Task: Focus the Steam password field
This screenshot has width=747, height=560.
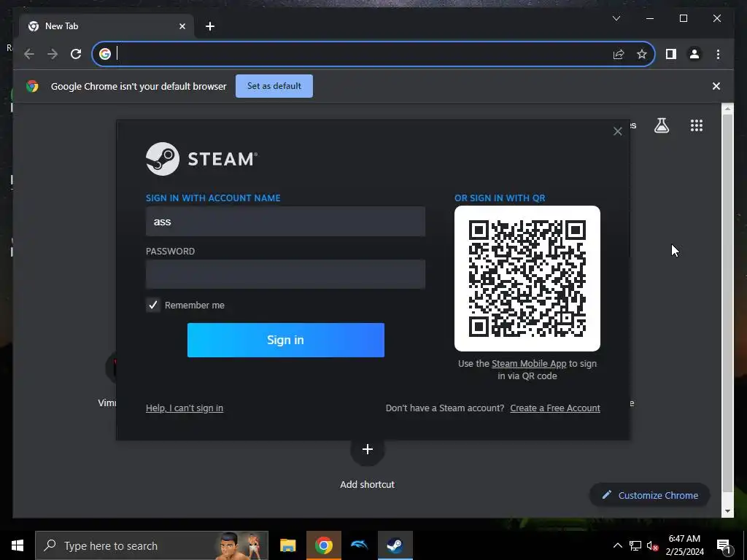Action: tap(285, 274)
